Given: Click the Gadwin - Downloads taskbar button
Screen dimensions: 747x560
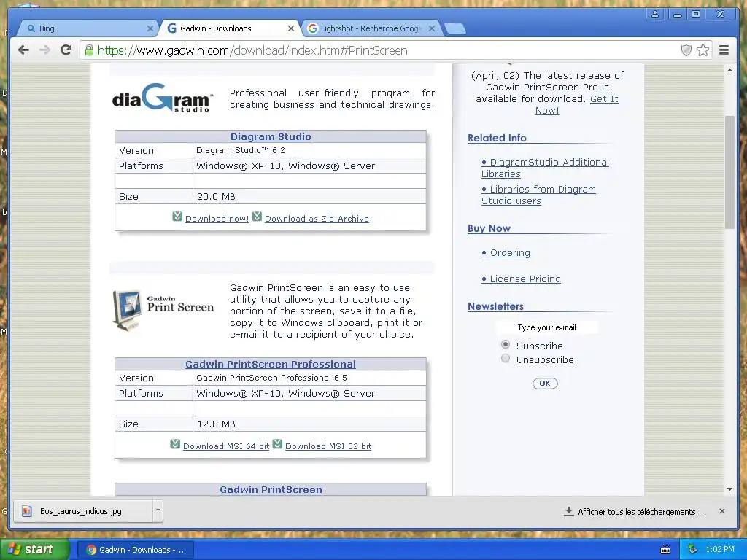Looking at the screenshot, I should (136, 550).
